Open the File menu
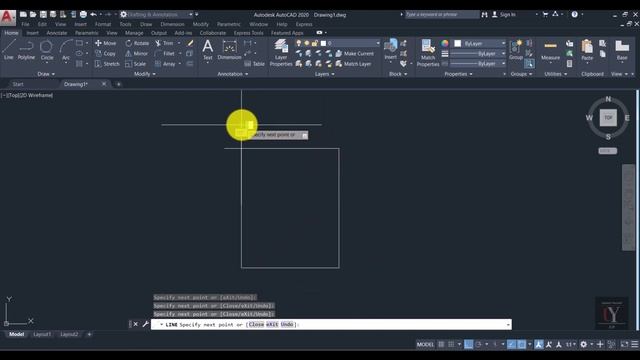Viewport: 640px width, 360px height. pyautogui.click(x=25, y=24)
